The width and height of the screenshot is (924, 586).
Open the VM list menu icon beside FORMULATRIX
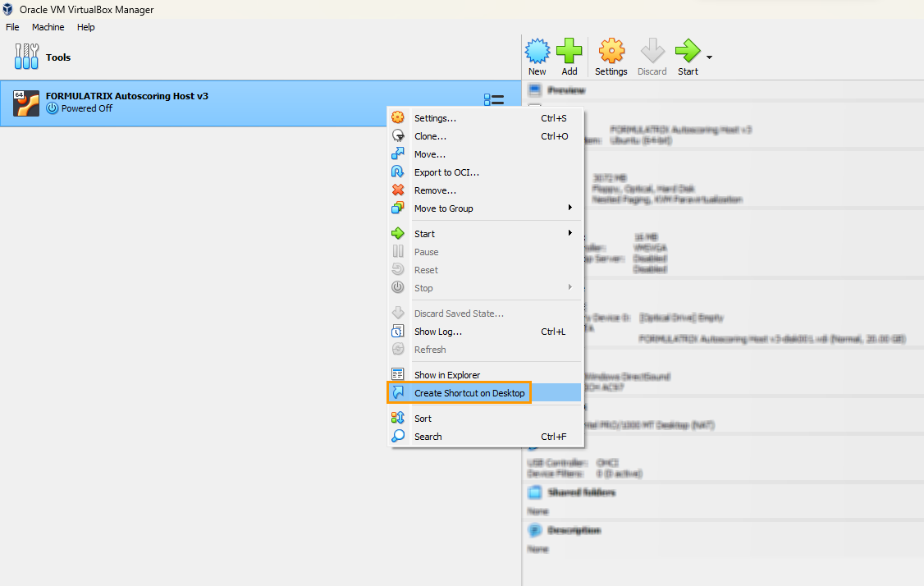493,100
